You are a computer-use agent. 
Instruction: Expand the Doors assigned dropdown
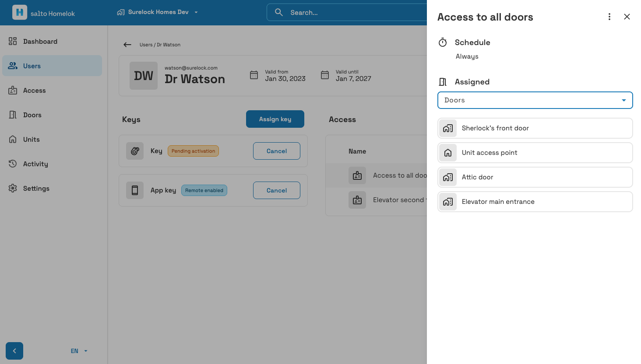pyautogui.click(x=535, y=100)
